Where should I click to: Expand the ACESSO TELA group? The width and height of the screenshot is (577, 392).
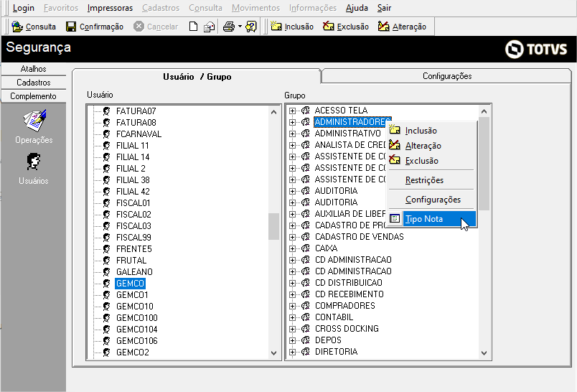pyautogui.click(x=292, y=111)
